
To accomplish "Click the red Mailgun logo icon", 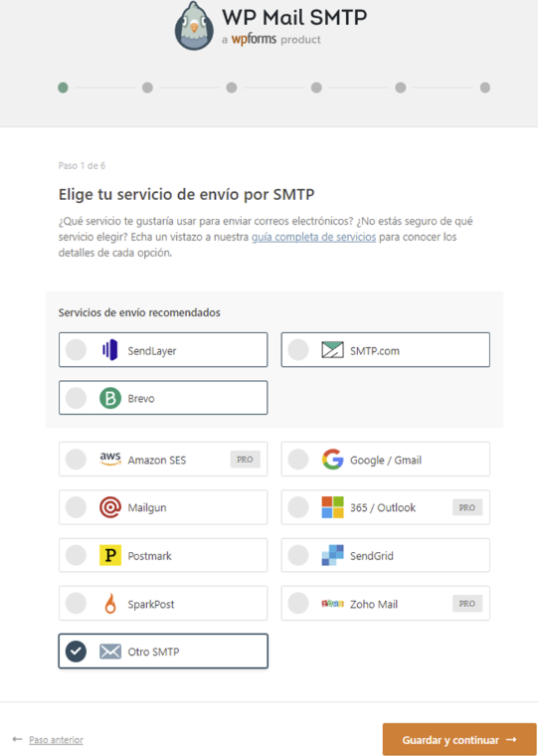I will click(110, 507).
